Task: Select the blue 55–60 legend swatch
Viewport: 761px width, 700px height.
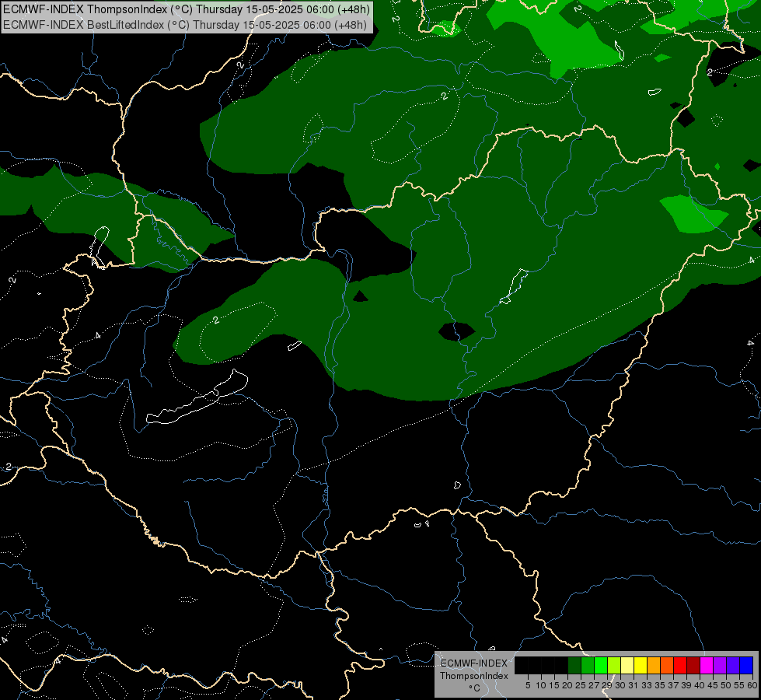Action: pyautogui.click(x=746, y=665)
